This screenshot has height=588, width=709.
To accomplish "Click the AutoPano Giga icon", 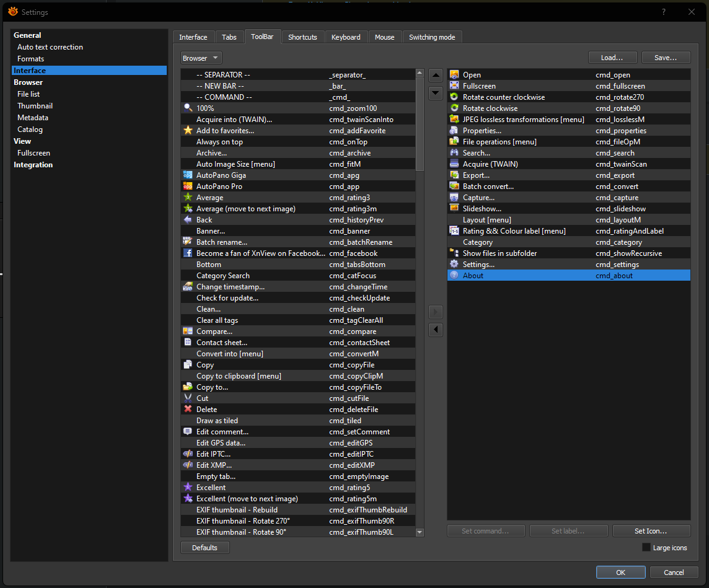I will pyautogui.click(x=188, y=175).
